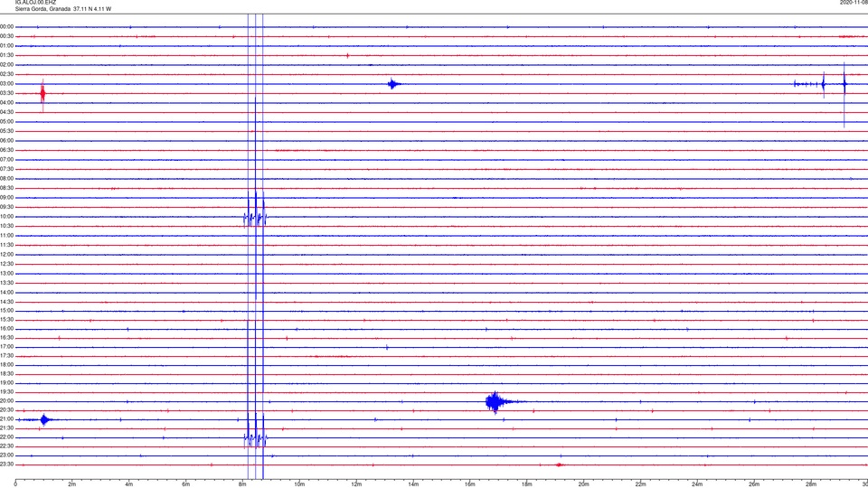
Task: Click the event burst on 03:00 trace near 13m
Action: (x=393, y=84)
